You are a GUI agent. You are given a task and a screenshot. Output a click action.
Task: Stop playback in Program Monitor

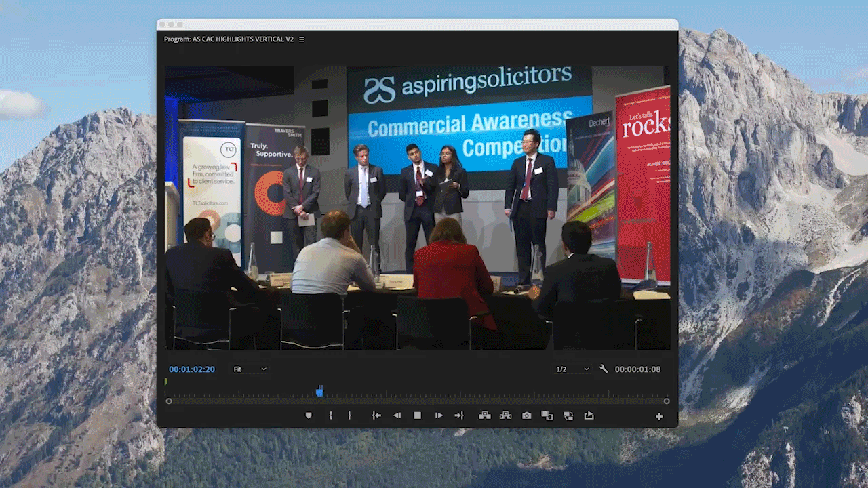click(x=418, y=415)
